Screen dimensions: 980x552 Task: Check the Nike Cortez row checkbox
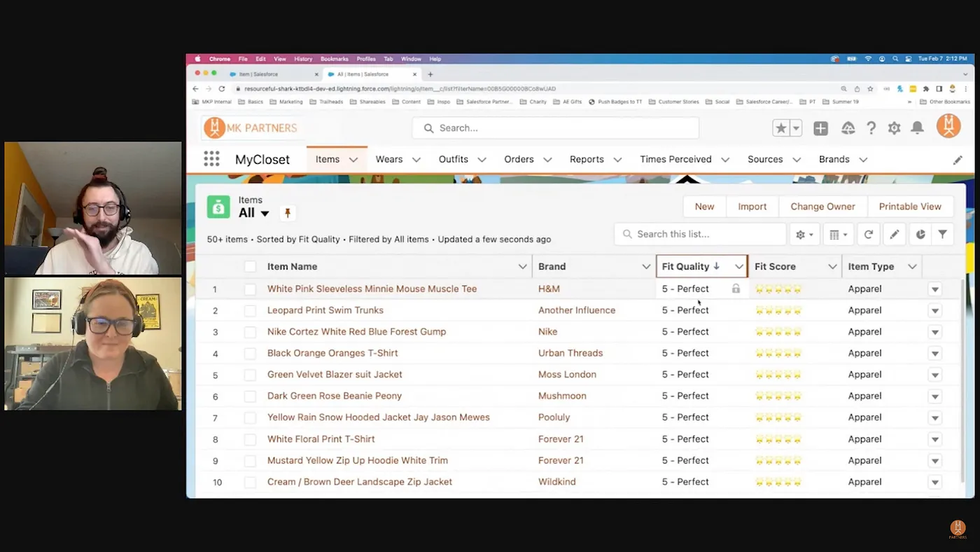coord(250,332)
